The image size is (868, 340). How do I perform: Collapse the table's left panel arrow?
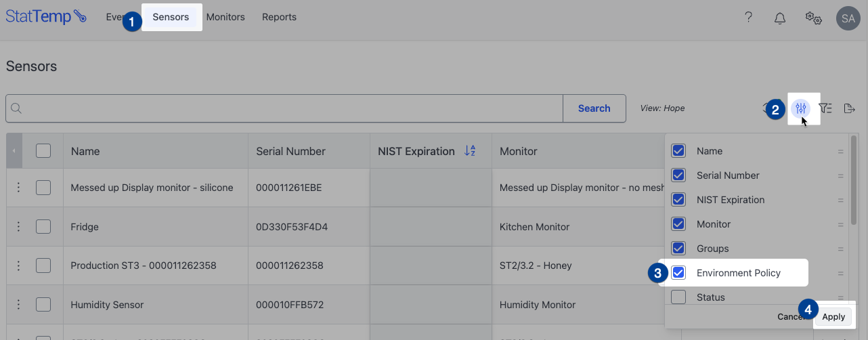[14, 151]
